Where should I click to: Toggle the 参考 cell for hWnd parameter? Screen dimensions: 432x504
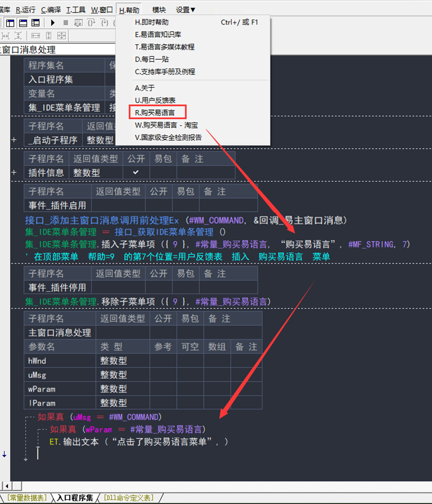click(x=163, y=361)
